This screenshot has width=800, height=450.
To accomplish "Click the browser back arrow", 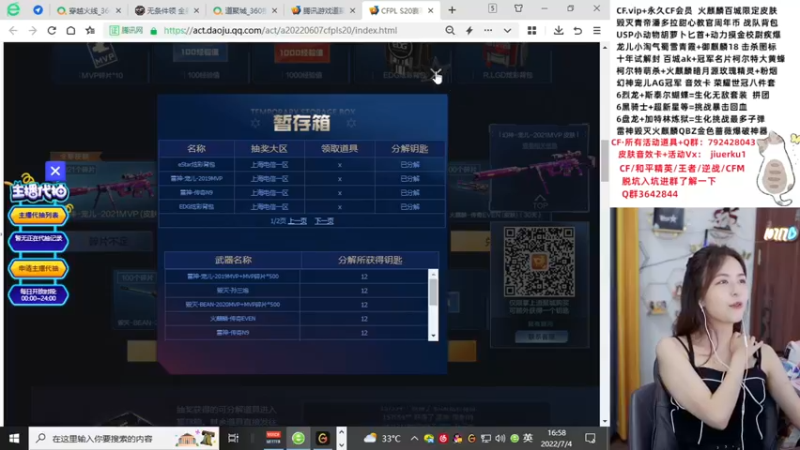I will pyautogui.click(x=13, y=31).
